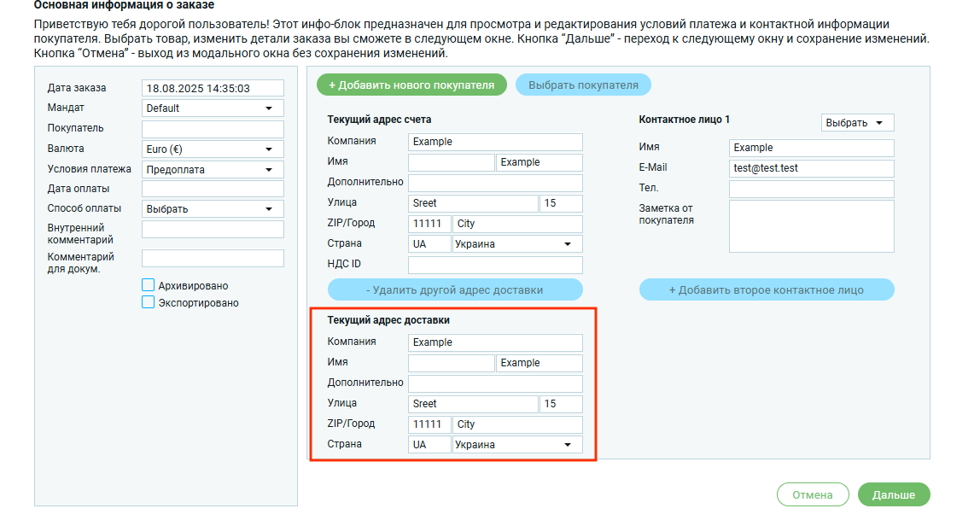Click Добавить второе контактное лицо button
Viewport: 980px width, 526px height.
click(766, 289)
